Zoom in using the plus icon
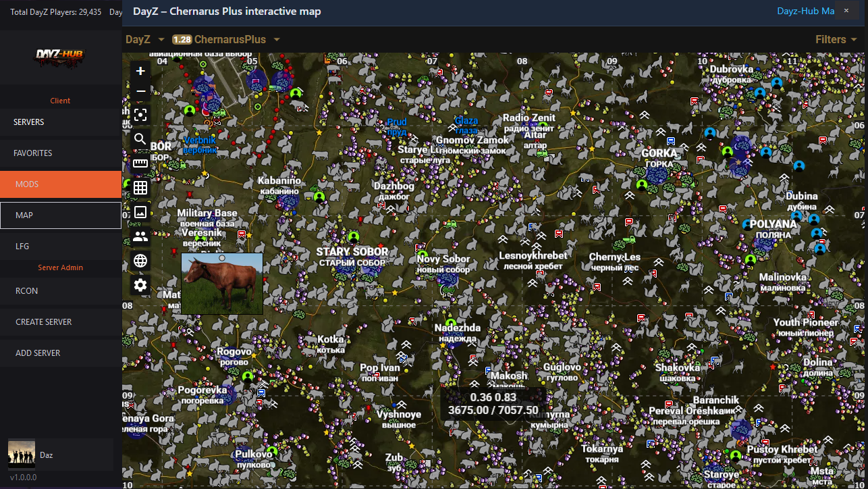Screen dimensions: 868x489 click(140, 70)
